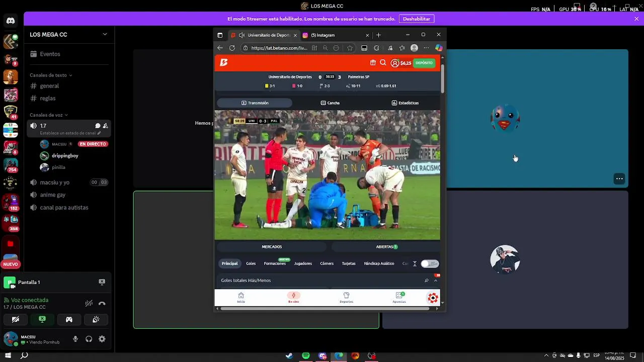Open Discord soundboard button
The height and width of the screenshot is (362, 644).
96,319
